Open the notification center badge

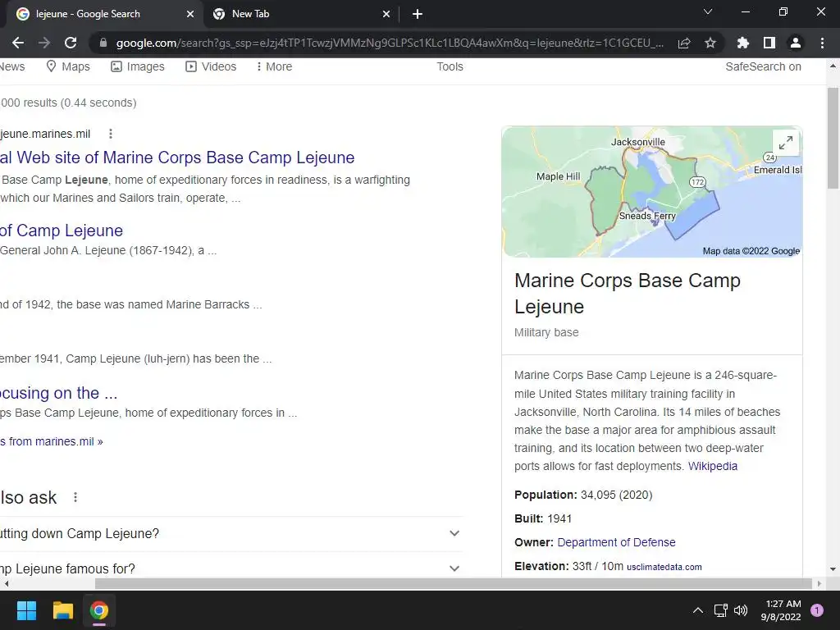817,610
